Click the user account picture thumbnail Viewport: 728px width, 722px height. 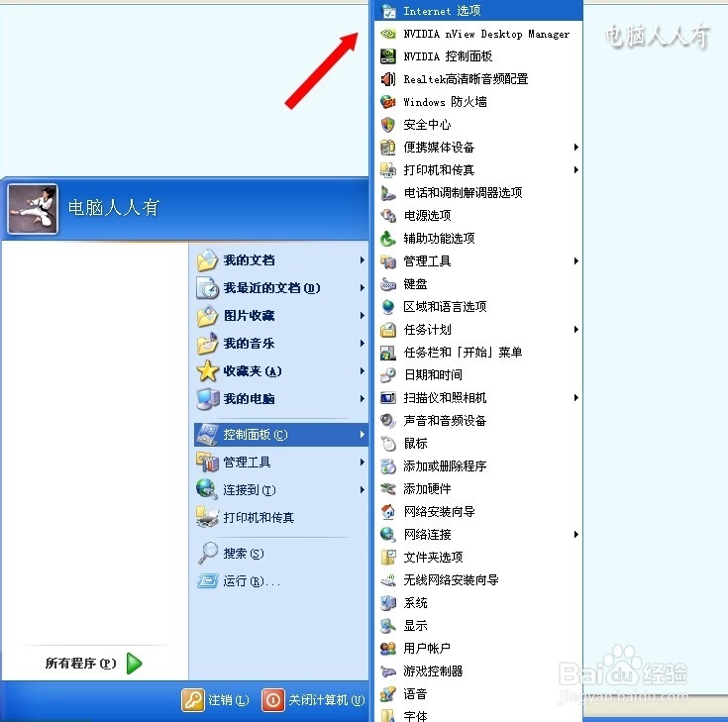point(33,208)
